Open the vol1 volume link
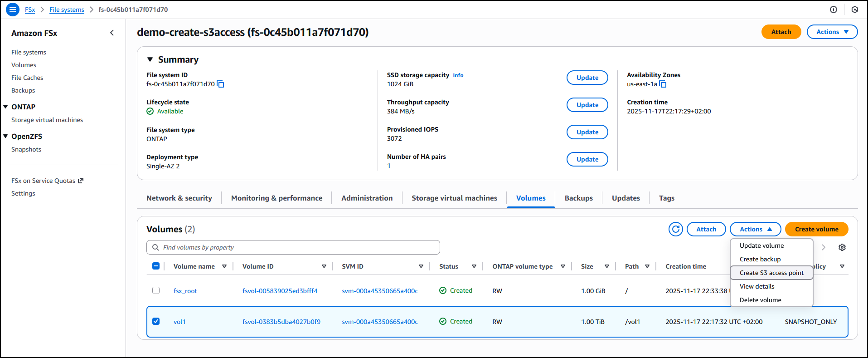Viewport: 868px width, 358px height. 179,322
